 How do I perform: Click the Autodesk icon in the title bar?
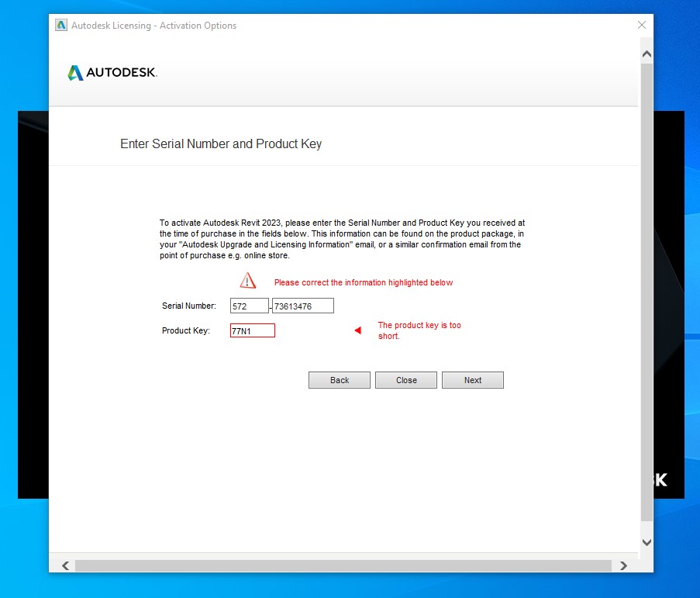[x=61, y=25]
